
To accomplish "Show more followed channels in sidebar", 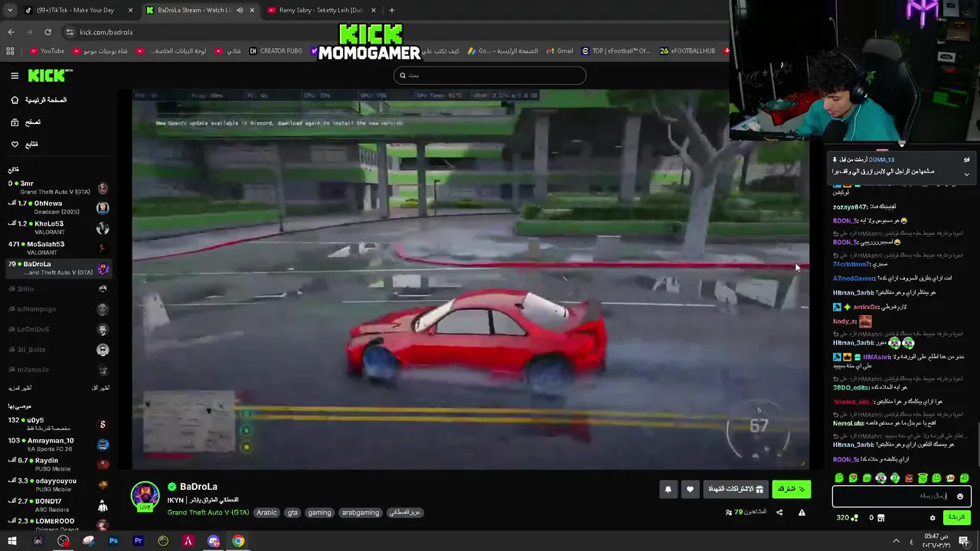I will pos(20,388).
